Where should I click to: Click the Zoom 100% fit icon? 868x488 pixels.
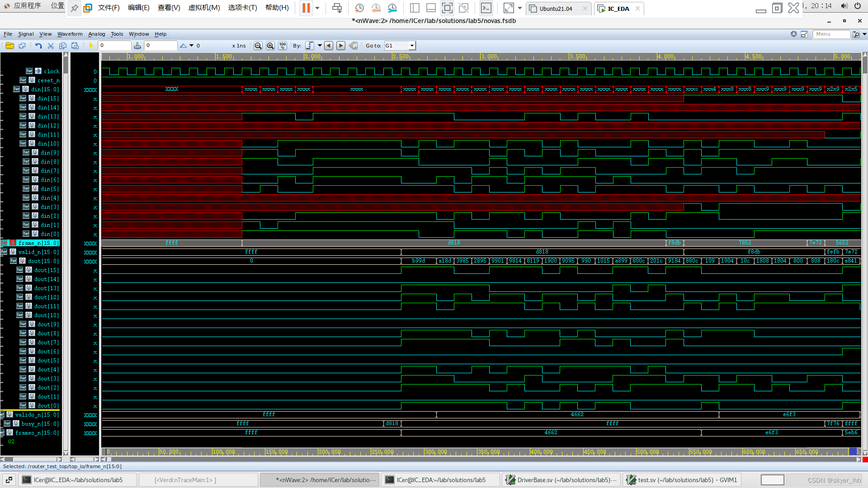pyautogui.click(x=283, y=46)
